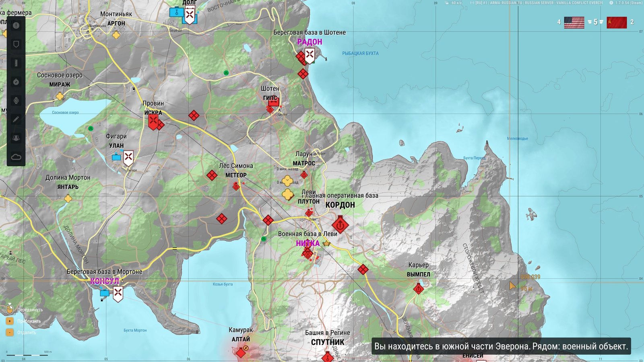Click the Отдалить minus zoom button
Screen dimensions: 644x362
click(x=10, y=333)
